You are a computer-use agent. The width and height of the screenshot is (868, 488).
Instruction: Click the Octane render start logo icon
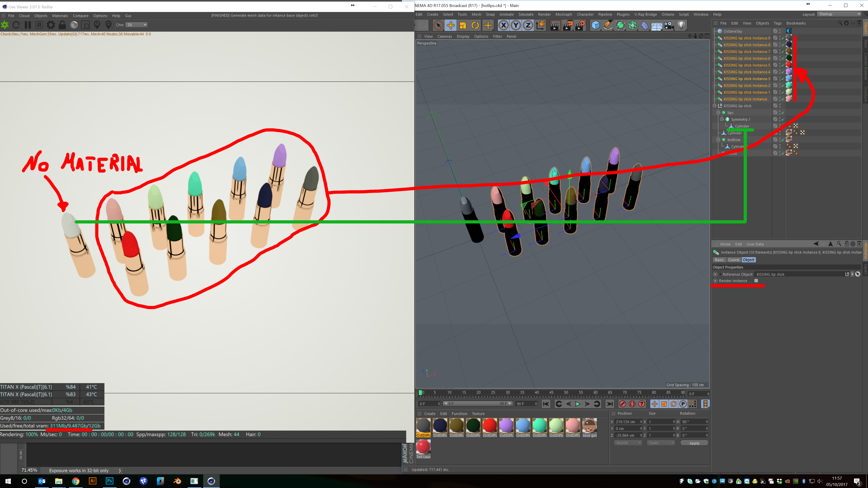[5, 25]
